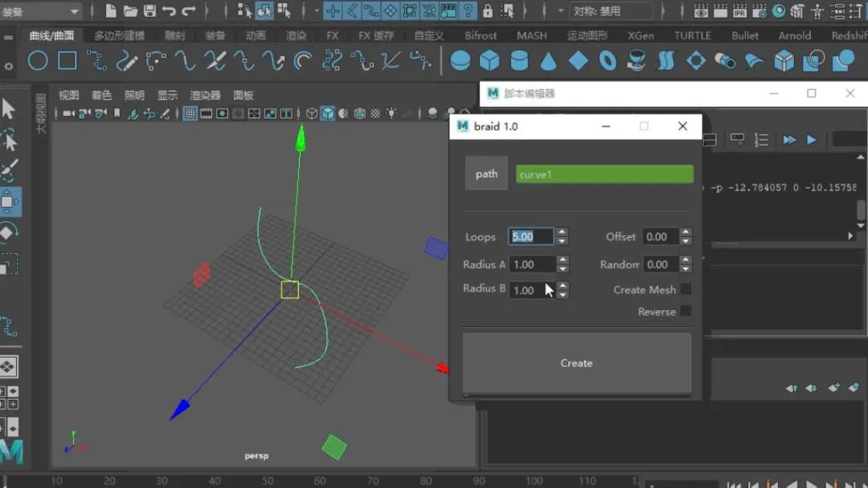Click the New Scene icon

pos(111,10)
